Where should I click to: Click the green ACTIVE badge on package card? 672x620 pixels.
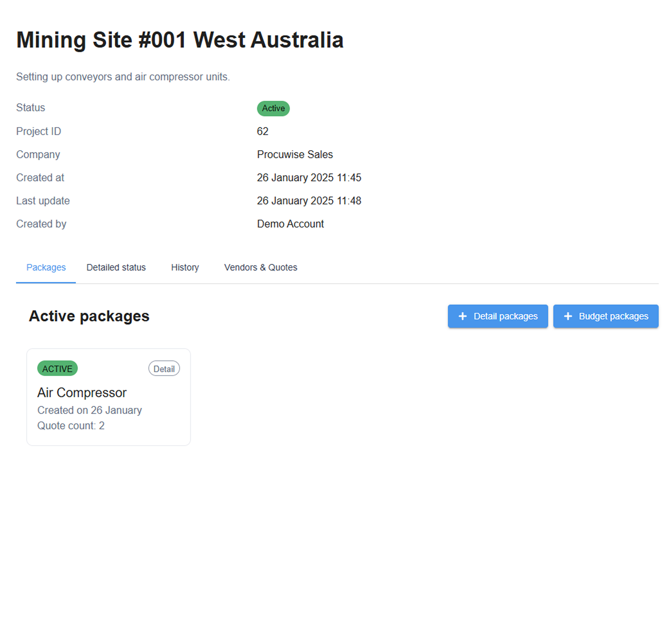(57, 369)
